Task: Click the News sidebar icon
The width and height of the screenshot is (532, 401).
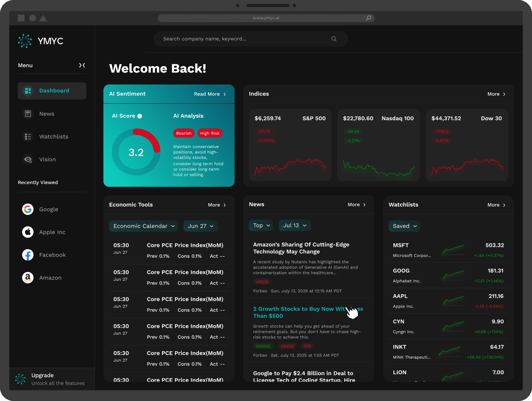Action: click(x=28, y=114)
